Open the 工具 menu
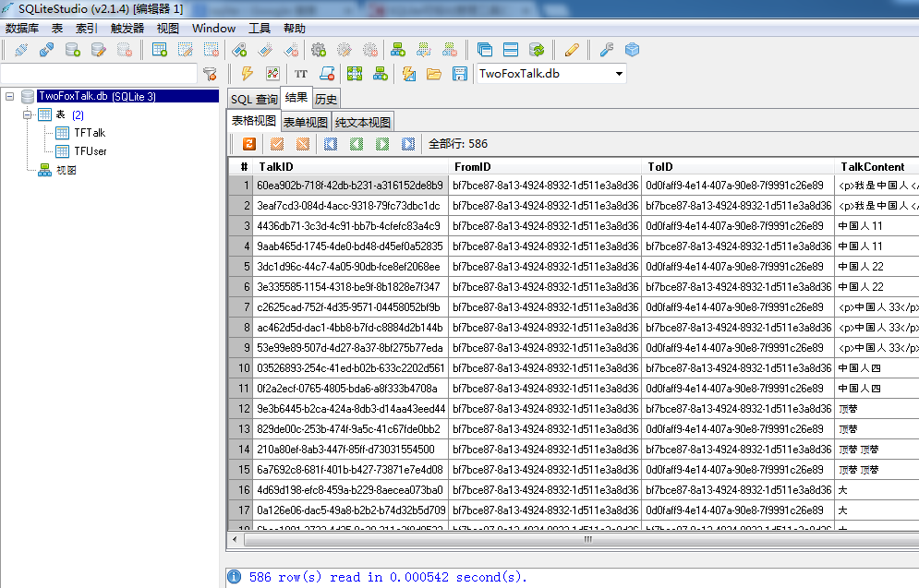 [x=259, y=28]
